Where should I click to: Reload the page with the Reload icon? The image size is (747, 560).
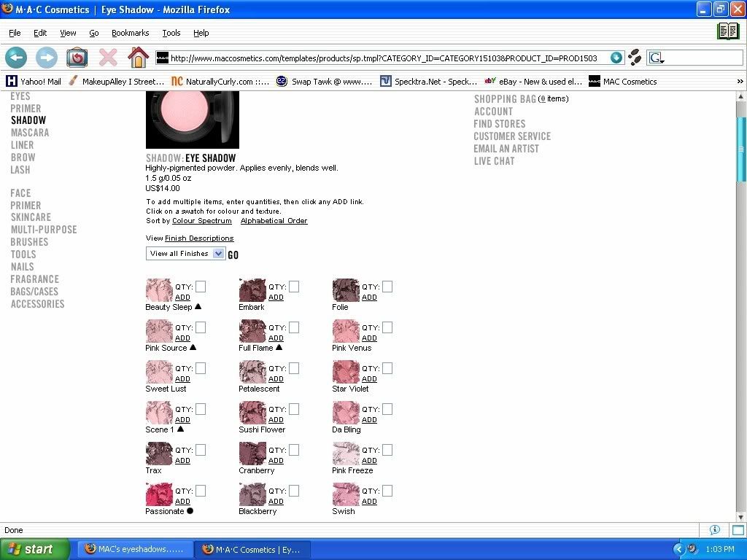tap(77, 58)
